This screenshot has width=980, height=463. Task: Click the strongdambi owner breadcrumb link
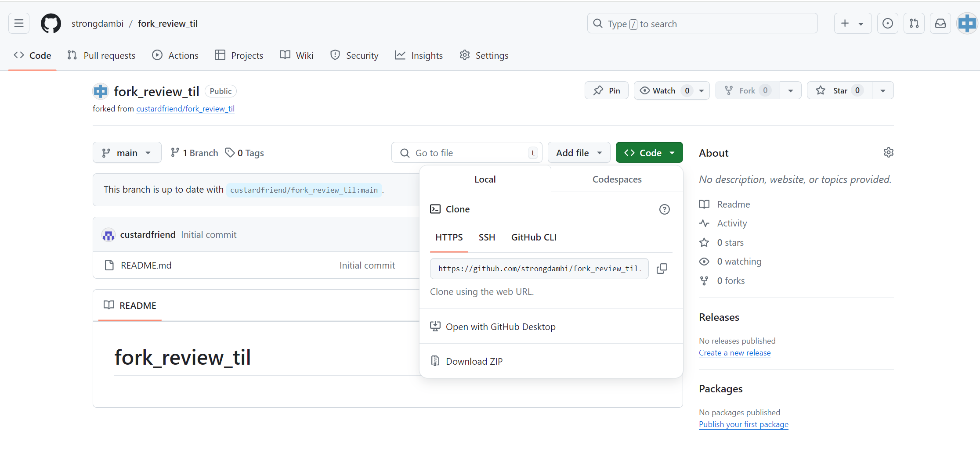point(98,24)
